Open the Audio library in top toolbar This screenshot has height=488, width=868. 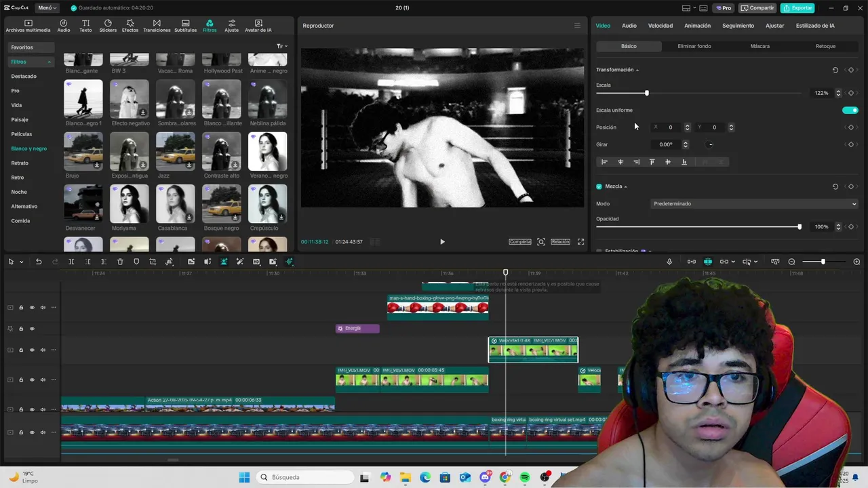tap(64, 26)
